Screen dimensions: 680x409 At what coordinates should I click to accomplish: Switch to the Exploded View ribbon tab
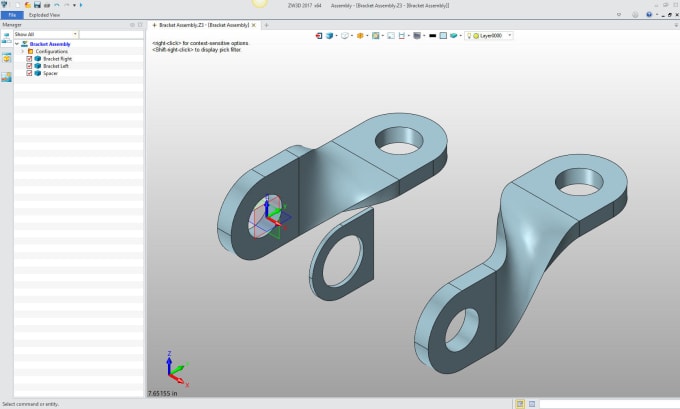44,15
